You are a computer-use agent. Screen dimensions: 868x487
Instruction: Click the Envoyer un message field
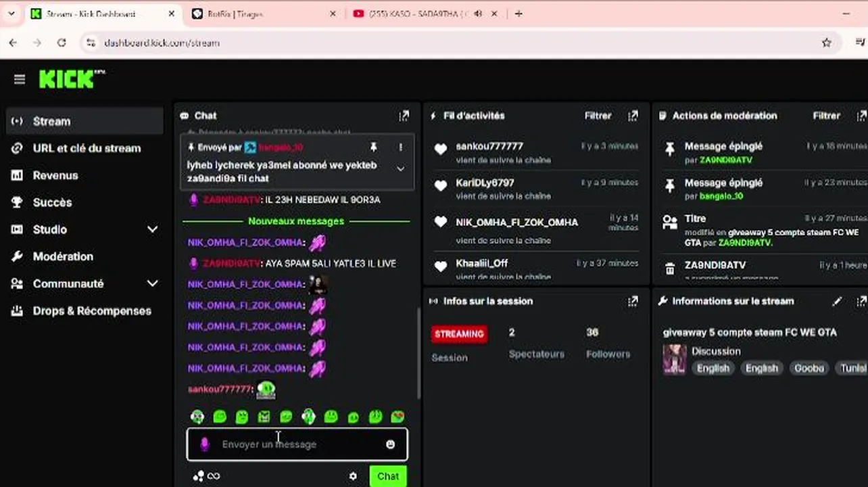(x=297, y=444)
